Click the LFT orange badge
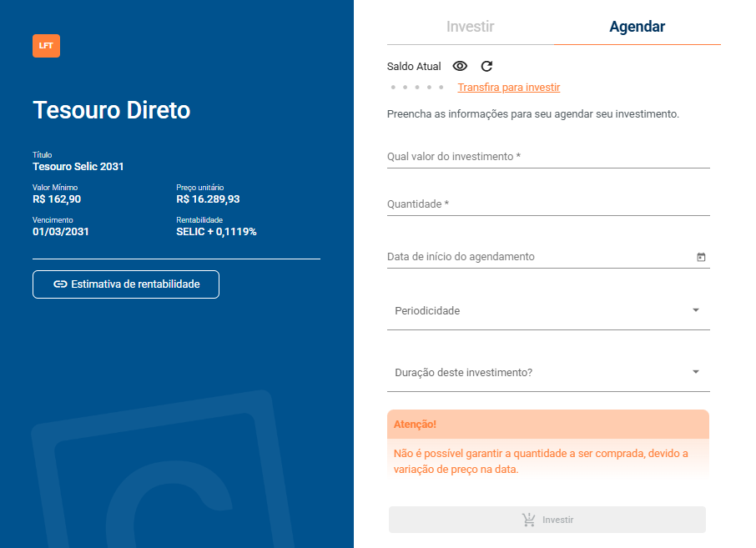756x548 pixels. pos(46,46)
